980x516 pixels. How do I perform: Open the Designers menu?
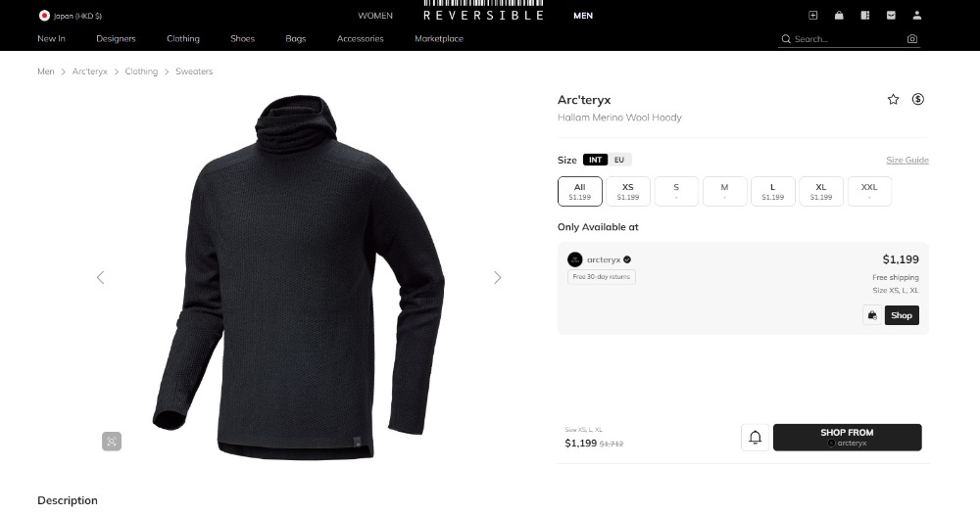[116, 39]
